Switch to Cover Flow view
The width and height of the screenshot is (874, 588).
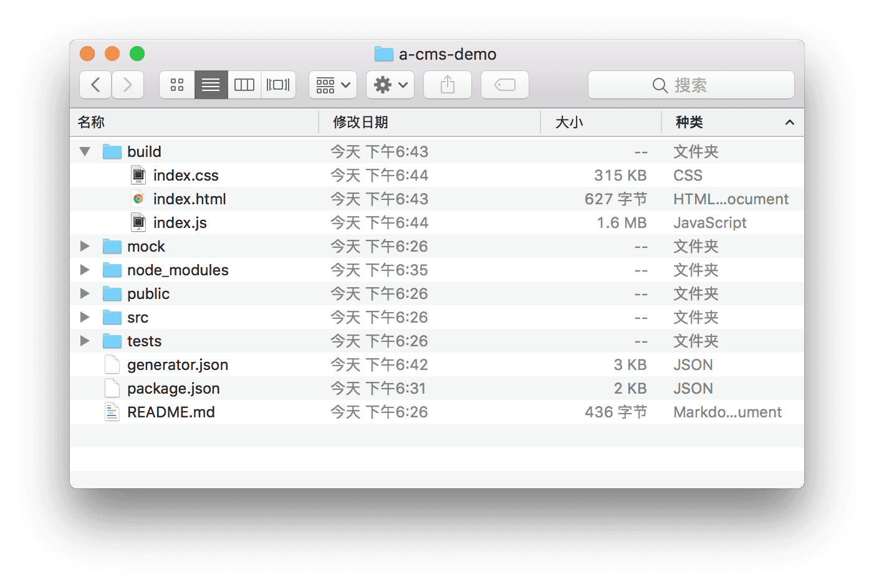click(x=278, y=85)
